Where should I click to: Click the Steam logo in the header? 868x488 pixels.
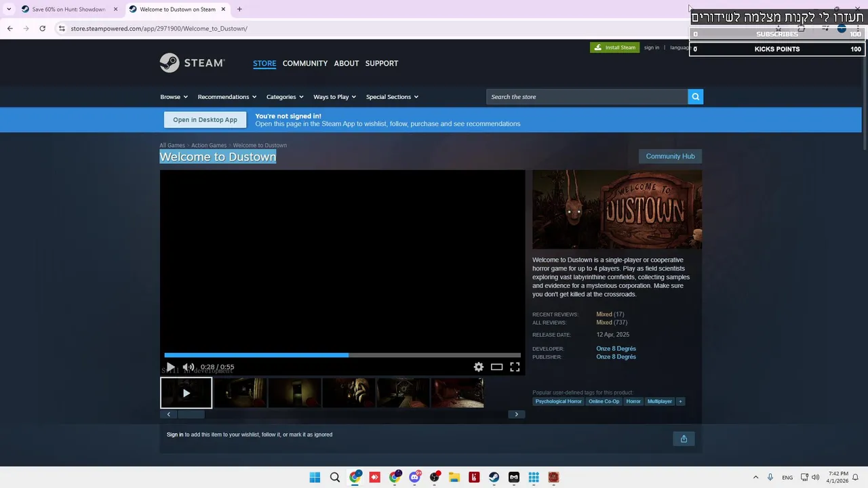[192, 63]
